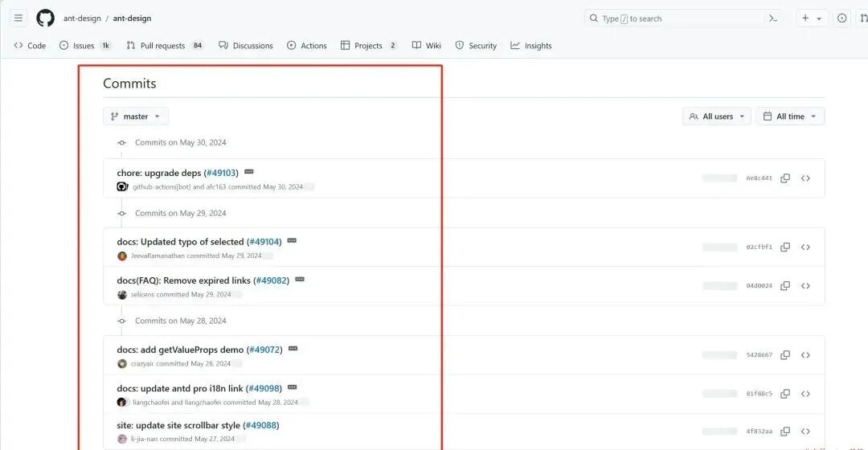Open pull request #49103 link
Screen dimensions: 868x450
tap(222, 173)
